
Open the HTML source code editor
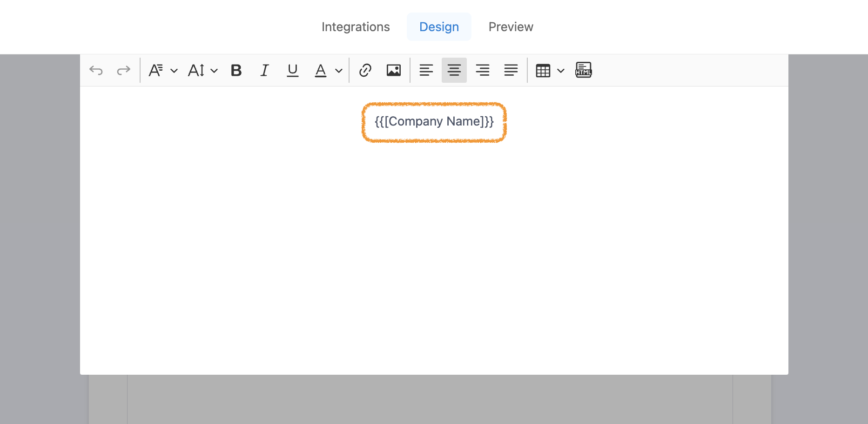pos(584,70)
